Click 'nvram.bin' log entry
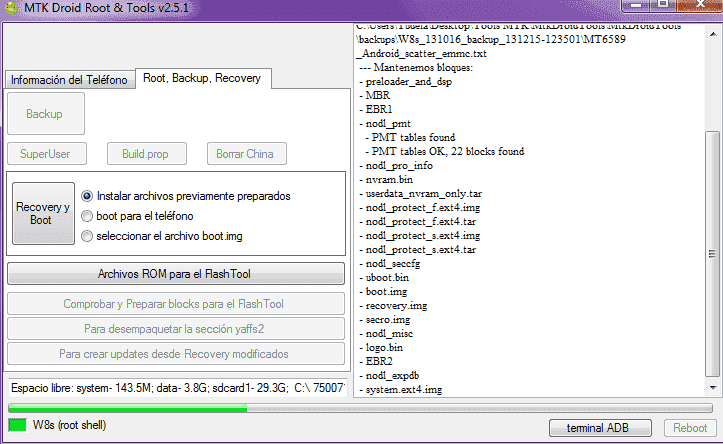Screen dimensions: 723x444 coord(389,179)
